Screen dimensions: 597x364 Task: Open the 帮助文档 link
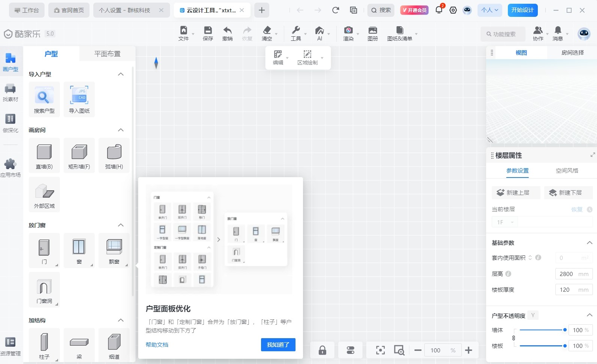click(157, 345)
